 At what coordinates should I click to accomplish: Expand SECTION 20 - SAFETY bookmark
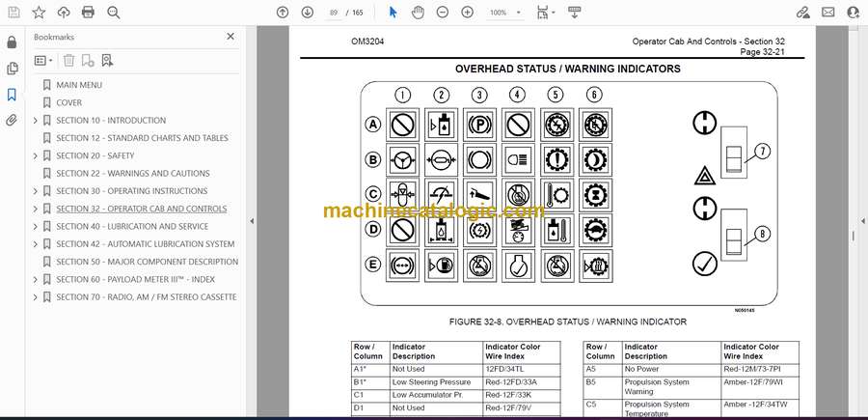(36, 155)
